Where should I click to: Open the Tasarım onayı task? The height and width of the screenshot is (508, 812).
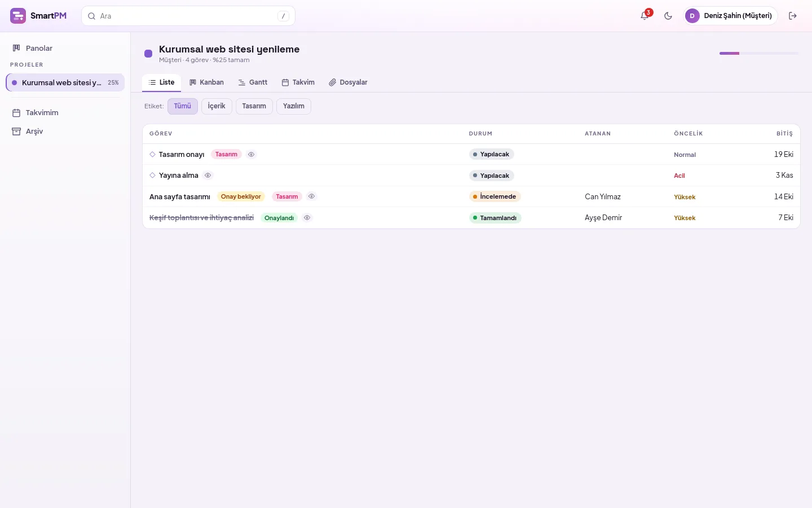point(182,155)
